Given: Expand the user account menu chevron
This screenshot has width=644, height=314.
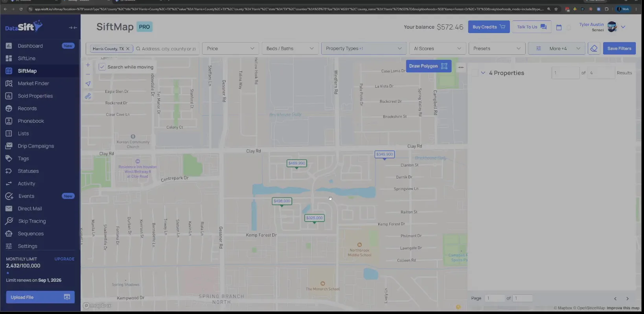Looking at the screenshot, I should pyautogui.click(x=623, y=27).
